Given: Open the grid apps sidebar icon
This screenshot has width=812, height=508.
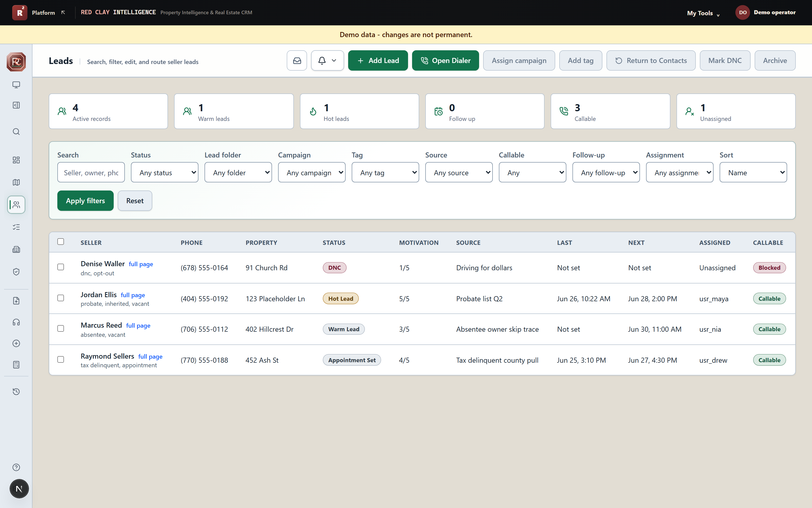Looking at the screenshot, I should [x=16, y=160].
